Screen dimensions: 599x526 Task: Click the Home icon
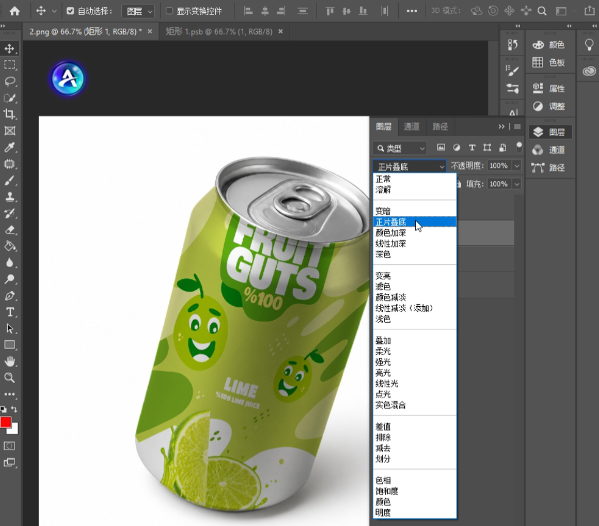coord(15,11)
